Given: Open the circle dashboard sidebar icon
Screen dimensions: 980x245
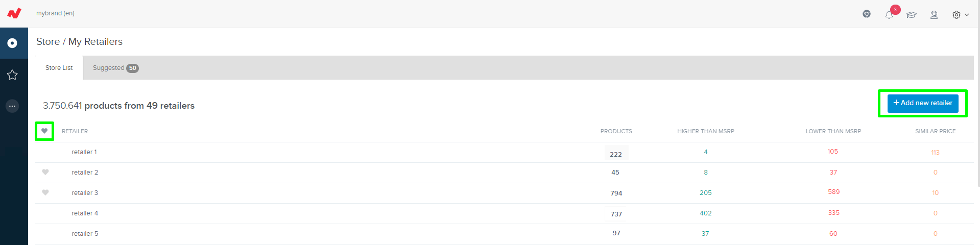Looking at the screenshot, I should [12, 43].
